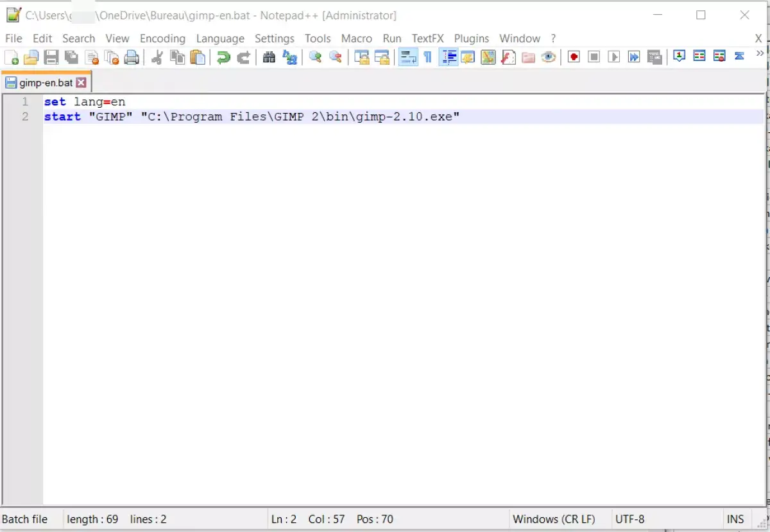The width and height of the screenshot is (770, 532).
Task: Click the "Ln : 2" status bar entry
Action: (284, 519)
